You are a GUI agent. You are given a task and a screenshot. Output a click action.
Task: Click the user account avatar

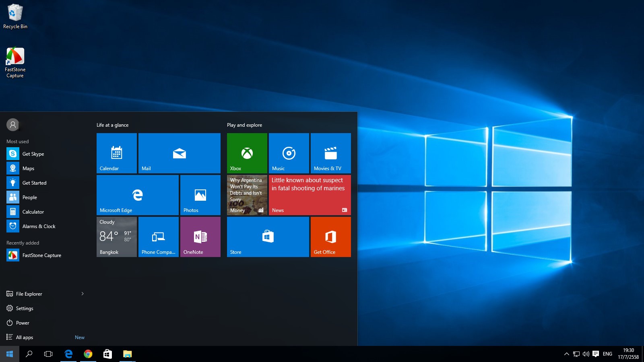click(13, 125)
